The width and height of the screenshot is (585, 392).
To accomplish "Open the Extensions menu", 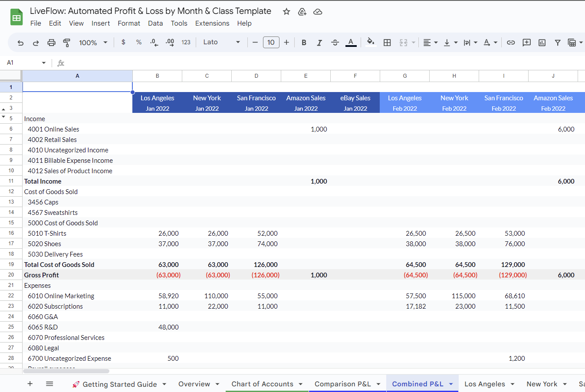I will point(212,23).
